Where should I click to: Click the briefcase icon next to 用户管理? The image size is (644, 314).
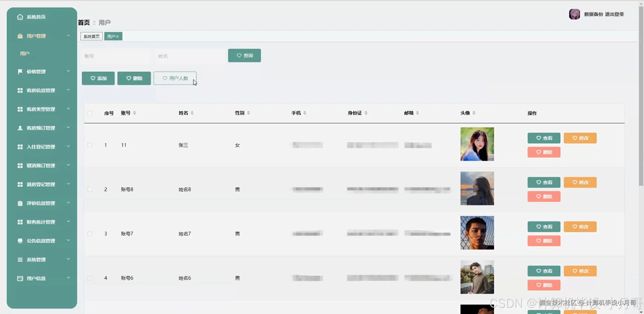tap(20, 36)
